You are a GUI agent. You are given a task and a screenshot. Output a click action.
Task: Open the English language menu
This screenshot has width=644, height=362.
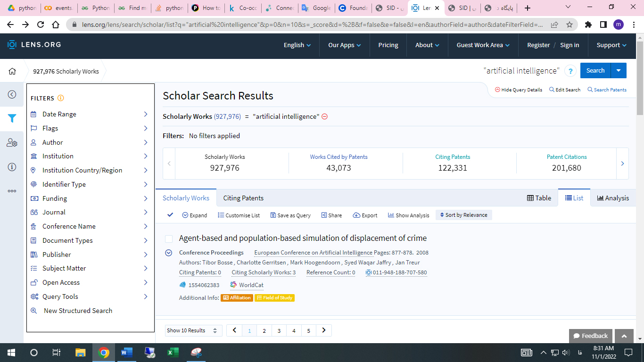(297, 45)
